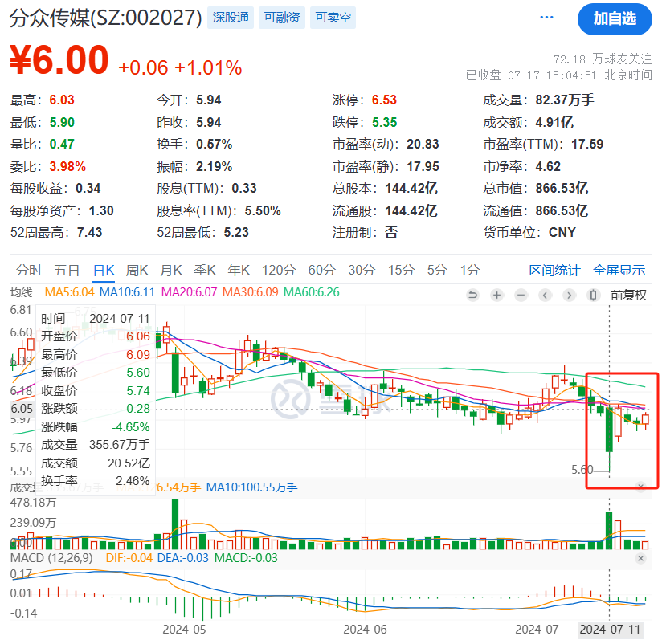This screenshot has height=644, width=662.
Task: Click the MA20:6.07 moving average label
Action: pyautogui.click(x=189, y=292)
